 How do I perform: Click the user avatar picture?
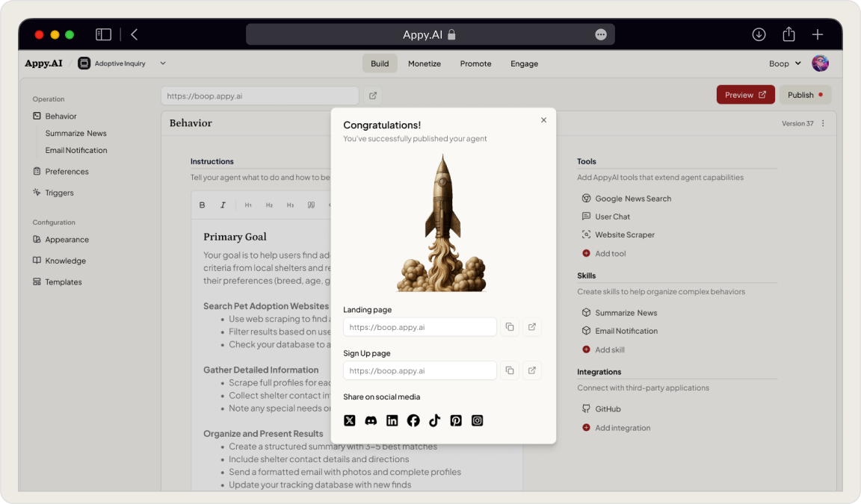tap(821, 63)
